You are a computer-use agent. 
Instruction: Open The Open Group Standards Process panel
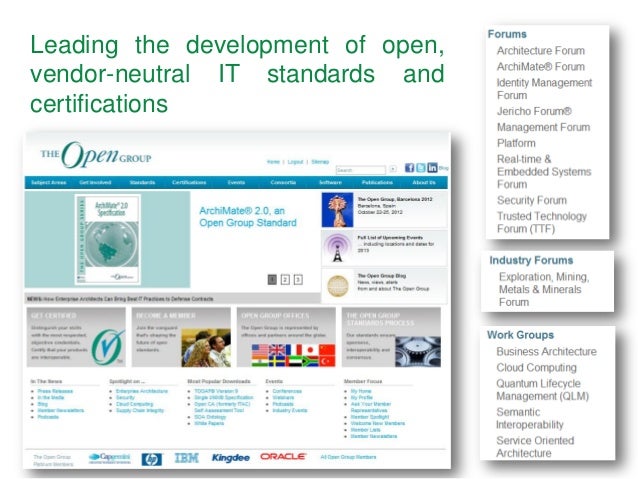point(391,337)
